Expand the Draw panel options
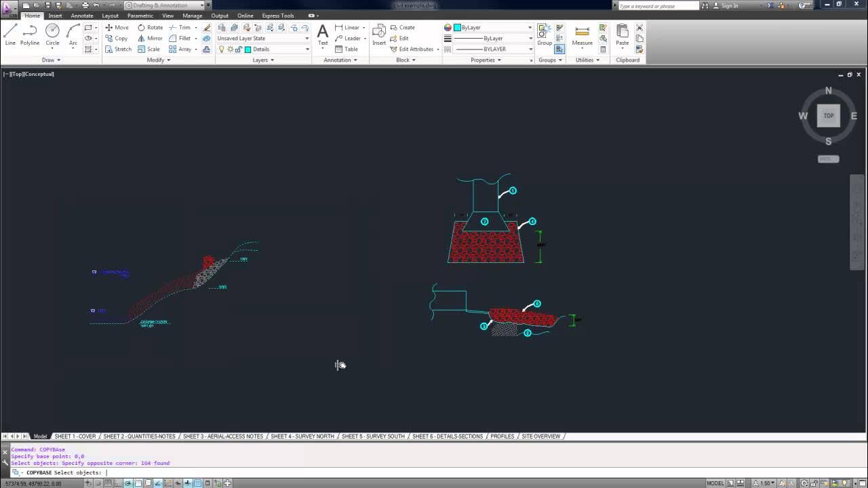The image size is (868, 488). 51,60
